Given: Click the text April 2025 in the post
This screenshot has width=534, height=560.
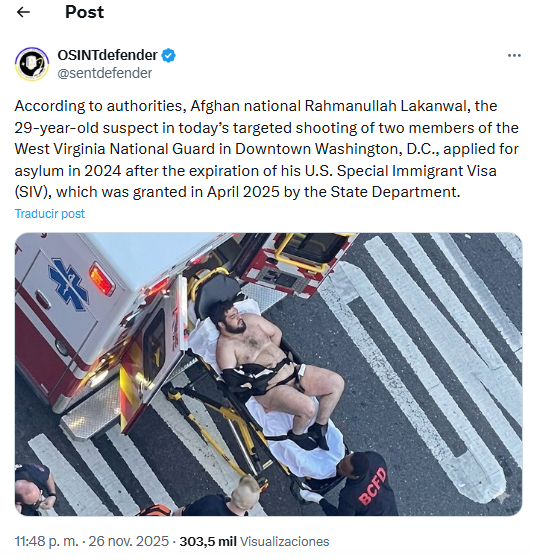Looking at the screenshot, I should [x=243, y=192].
